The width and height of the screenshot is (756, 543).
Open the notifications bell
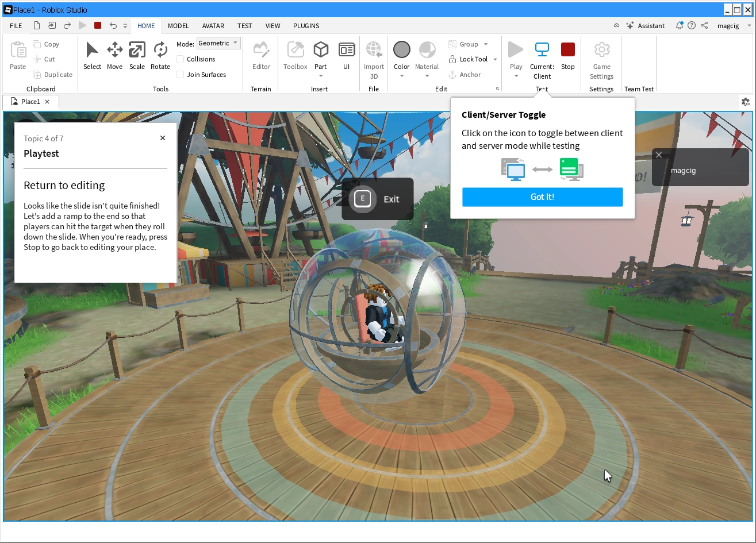[680, 26]
